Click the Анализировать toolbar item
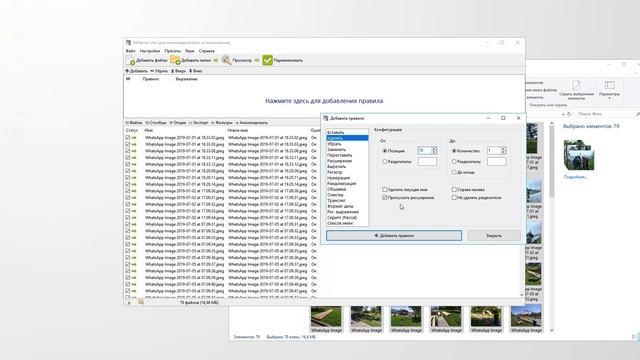The image size is (640, 360). pos(251,123)
